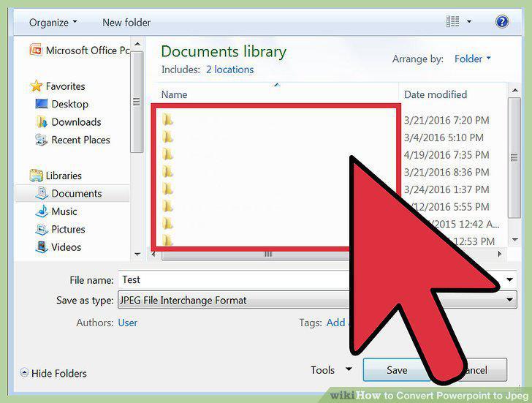Select folder dated 3/21/2016 8:36 PM
532x403 pixels.
[167, 171]
